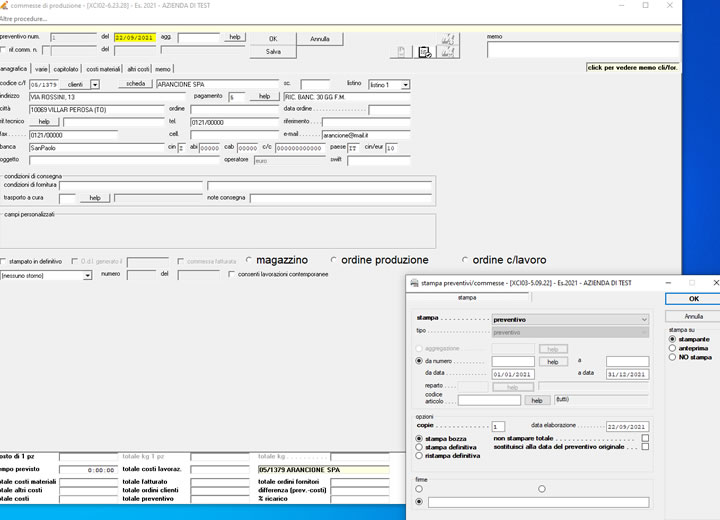Viewport: 720px width, 520px height.
Task: Enable consenti lavorazioni contemporanee checkbox
Action: [231, 274]
